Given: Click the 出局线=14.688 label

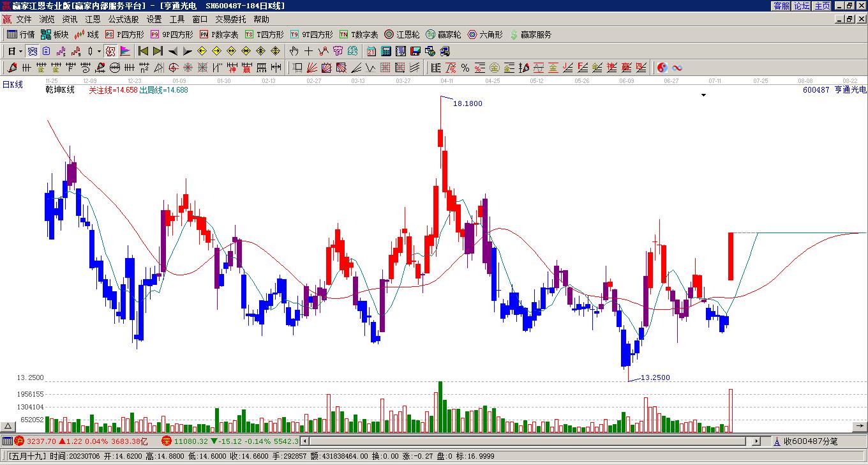Looking at the screenshot, I should pos(164,90).
